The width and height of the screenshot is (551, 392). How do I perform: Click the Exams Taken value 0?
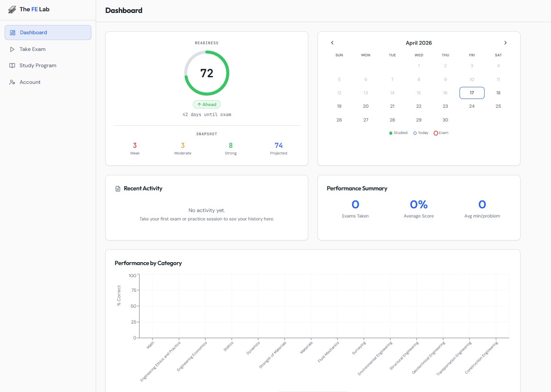point(355,204)
